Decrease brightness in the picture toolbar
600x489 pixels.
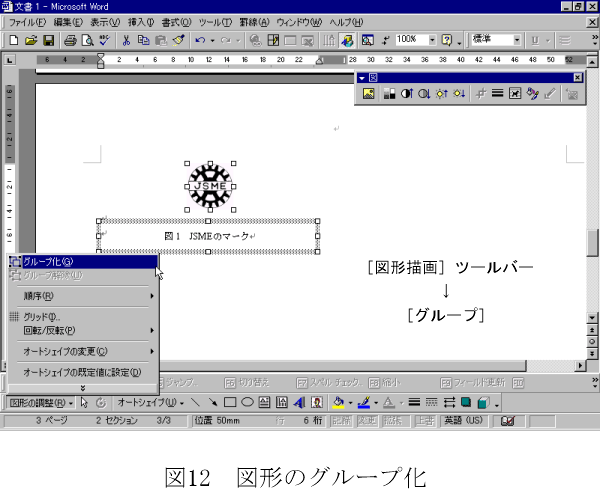(x=459, y=93)
